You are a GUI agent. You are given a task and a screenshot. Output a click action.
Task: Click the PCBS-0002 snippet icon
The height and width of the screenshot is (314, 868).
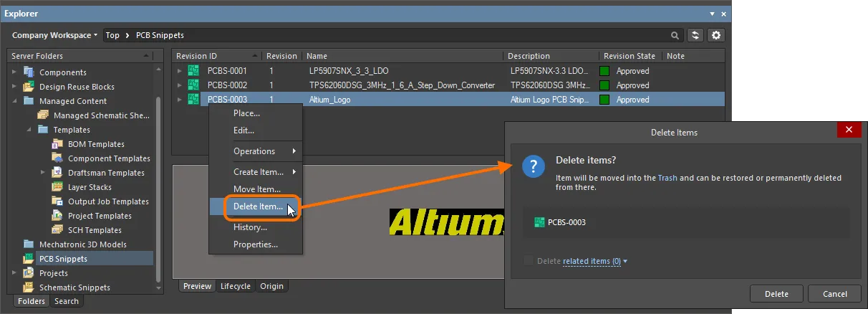coord(193,85)
